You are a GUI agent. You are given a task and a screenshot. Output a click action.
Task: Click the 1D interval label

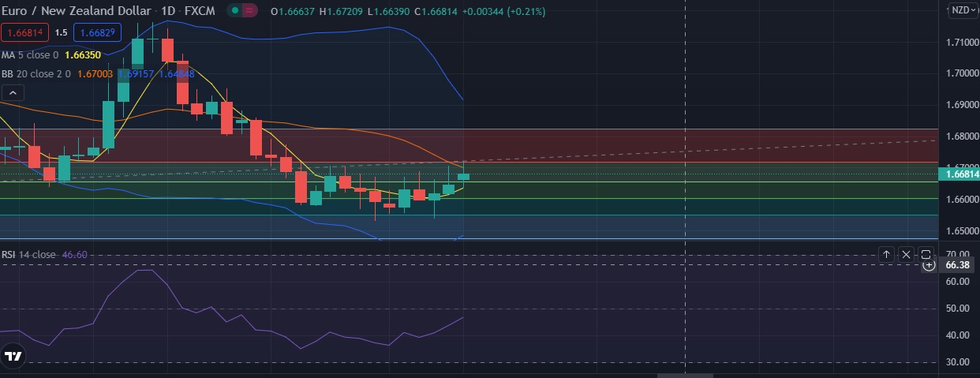click(168, 12)
